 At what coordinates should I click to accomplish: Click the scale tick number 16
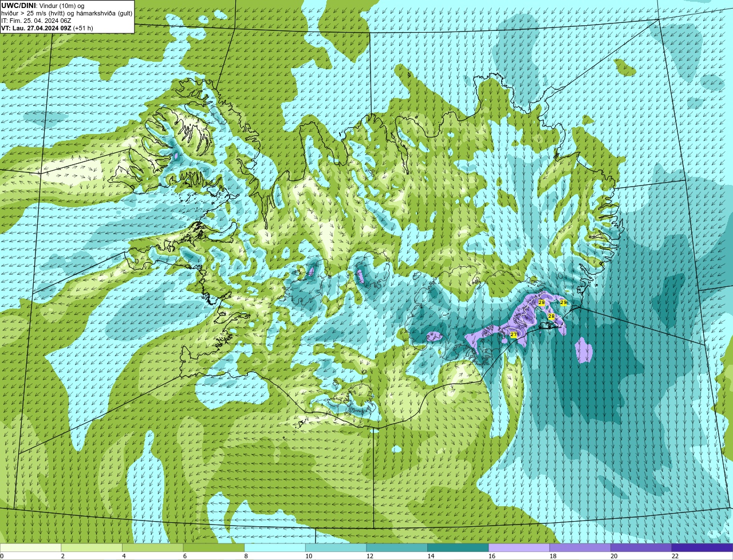(492, 556)
